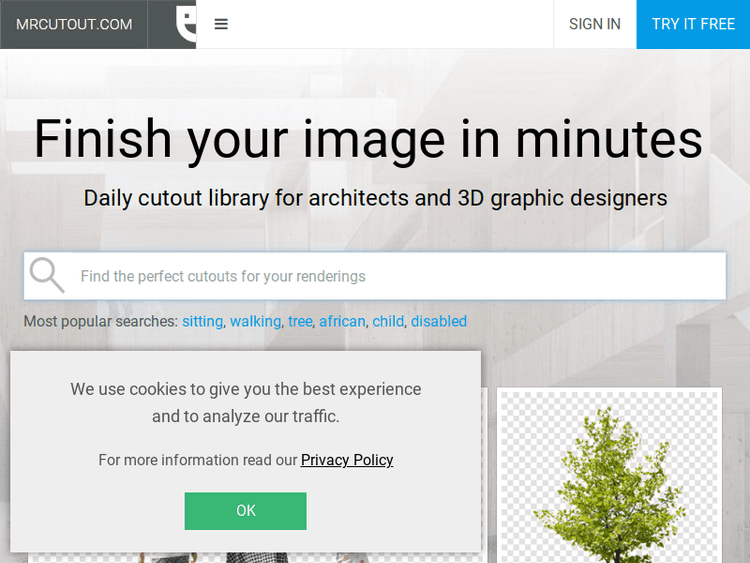Screen dimensions: 750x563
Task: Open the SIGN IN page
Action: pos(594,24)
